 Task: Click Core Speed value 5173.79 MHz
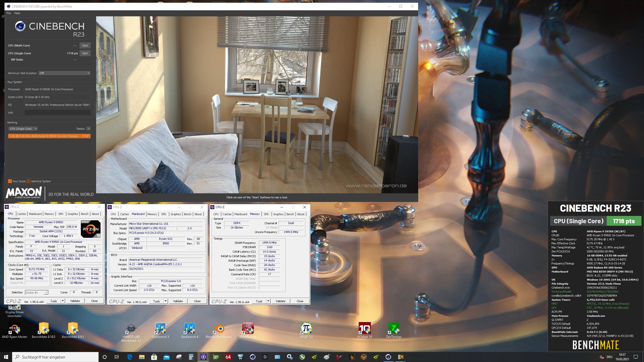tap(37, 269)
